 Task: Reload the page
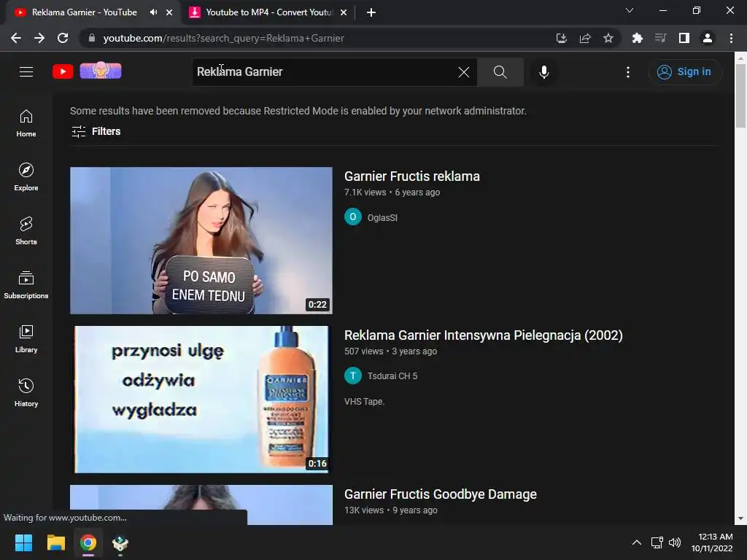(63, 38)
